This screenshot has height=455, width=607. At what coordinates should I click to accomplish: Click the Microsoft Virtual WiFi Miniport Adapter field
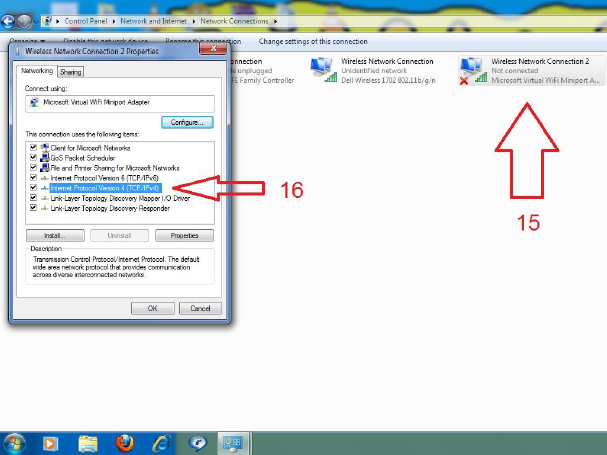pos(120,103)
